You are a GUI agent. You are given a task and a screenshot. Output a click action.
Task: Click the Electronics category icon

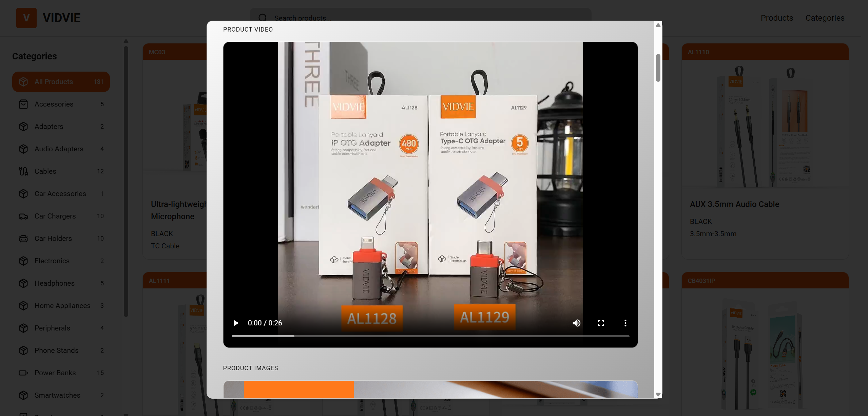(x=23, y=261)
